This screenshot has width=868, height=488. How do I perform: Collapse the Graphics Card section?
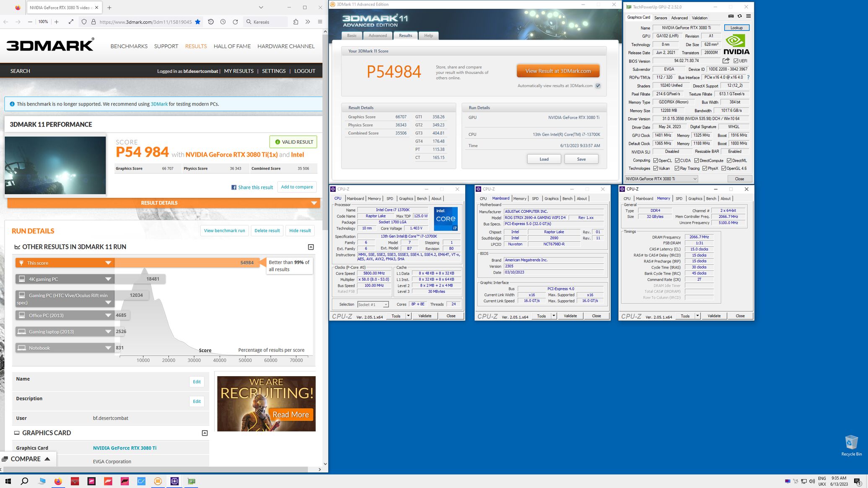click(x=205, y=433)
